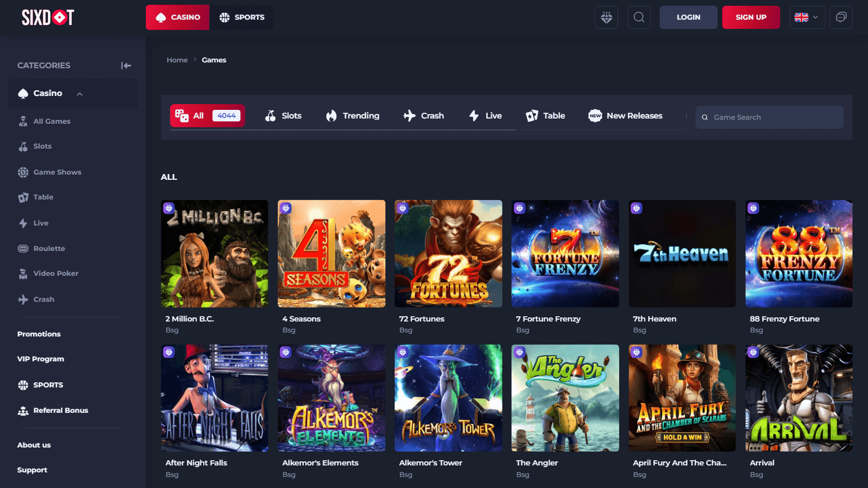This screenshot has height=488, width=868.
Task: Open the Promotions link in sidebar
Action: [39, 334]
